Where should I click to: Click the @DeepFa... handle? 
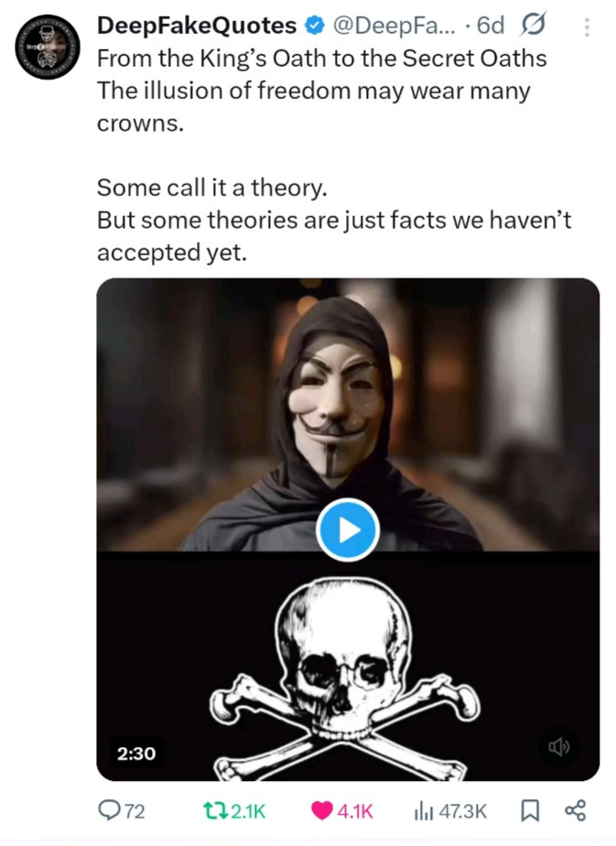pos(394,26)
